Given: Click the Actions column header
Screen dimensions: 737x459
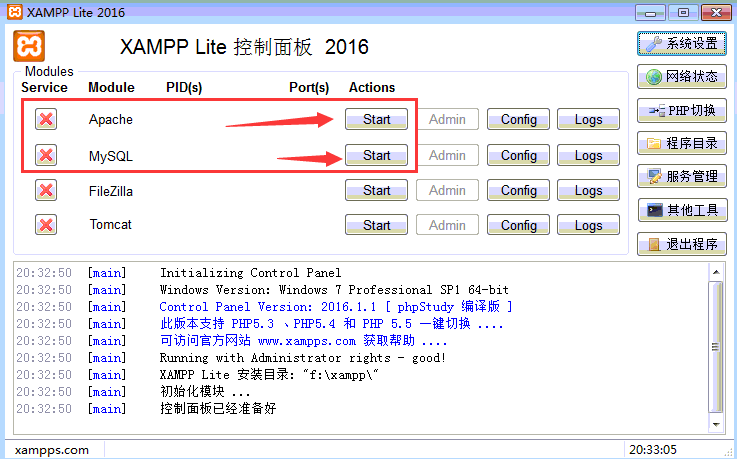Looking at the screenshot, I should tap(372, 87).
